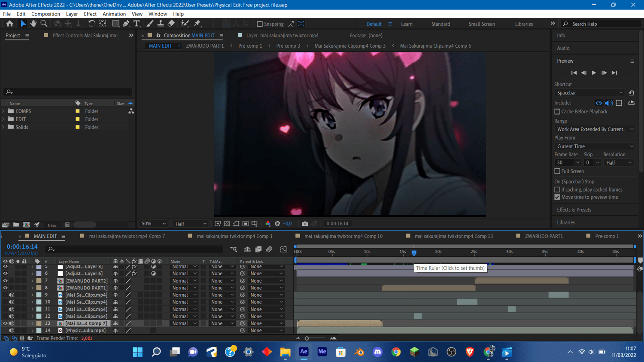Check Cache Before Playback
644x362 pixels.
point(557,112)
